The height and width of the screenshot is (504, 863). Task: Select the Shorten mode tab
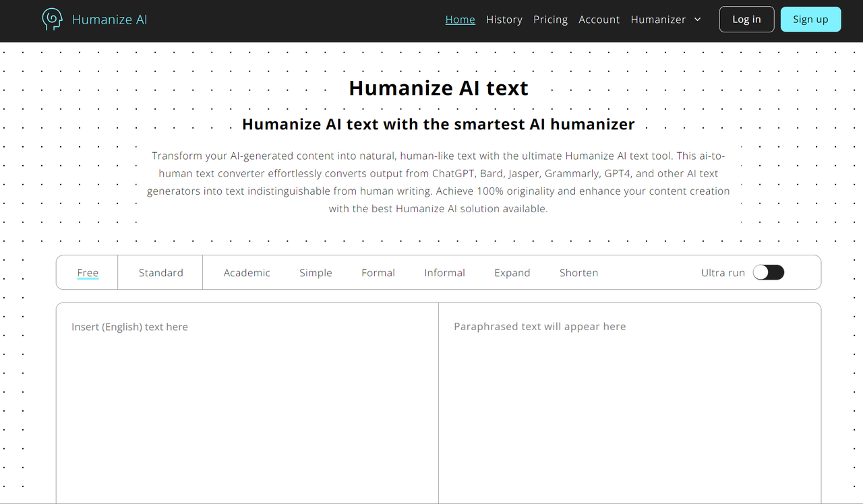[578, 273]
